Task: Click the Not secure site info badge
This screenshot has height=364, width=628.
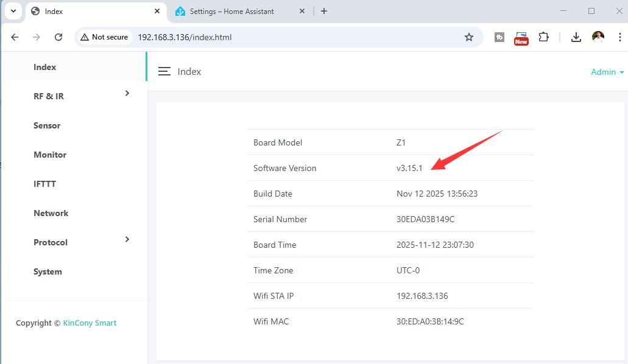Action: [104, 37]
